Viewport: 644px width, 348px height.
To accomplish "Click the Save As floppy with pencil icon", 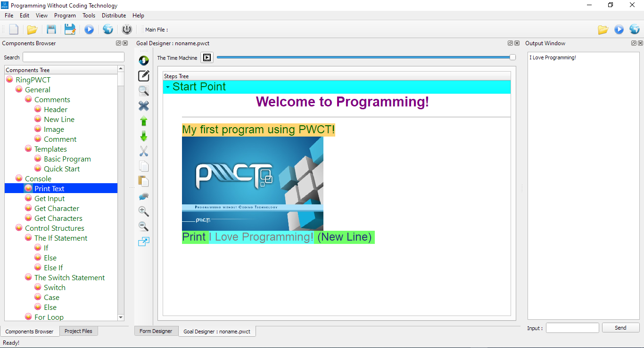I will click(70, 30).
